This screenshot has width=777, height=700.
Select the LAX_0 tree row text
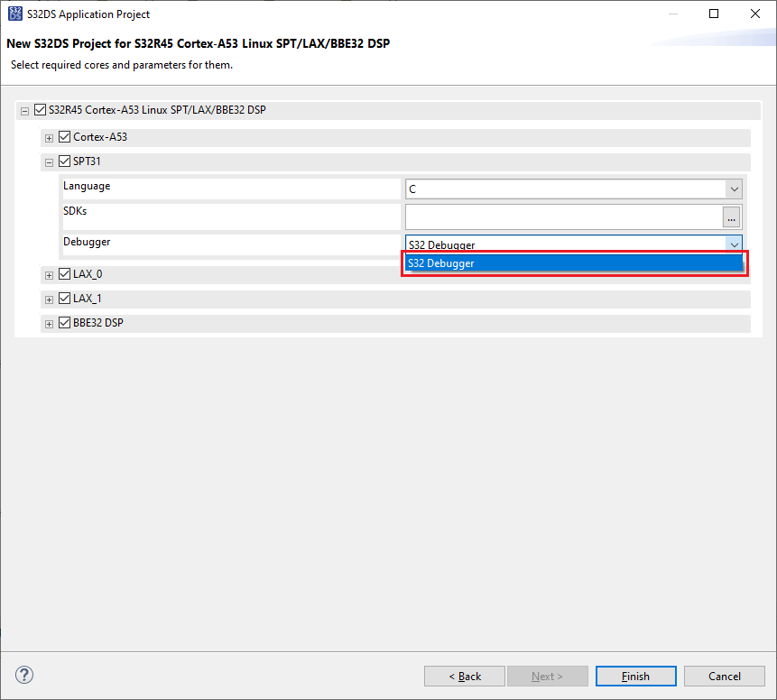pyautogui.click(x=88, y=274)
